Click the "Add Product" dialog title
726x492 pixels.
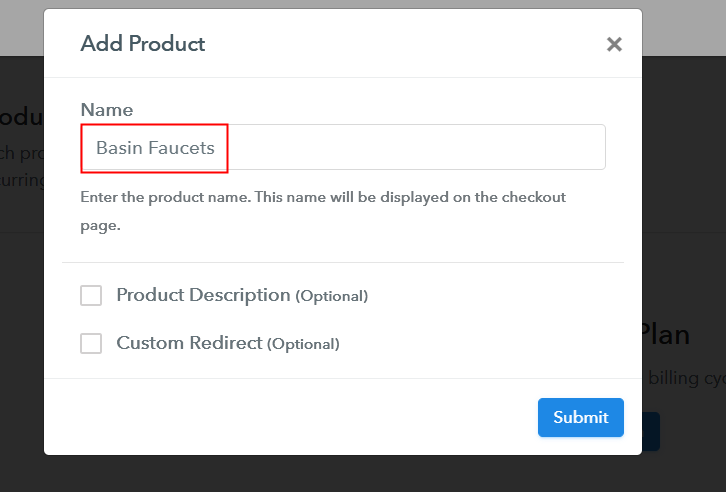point(142,44)
